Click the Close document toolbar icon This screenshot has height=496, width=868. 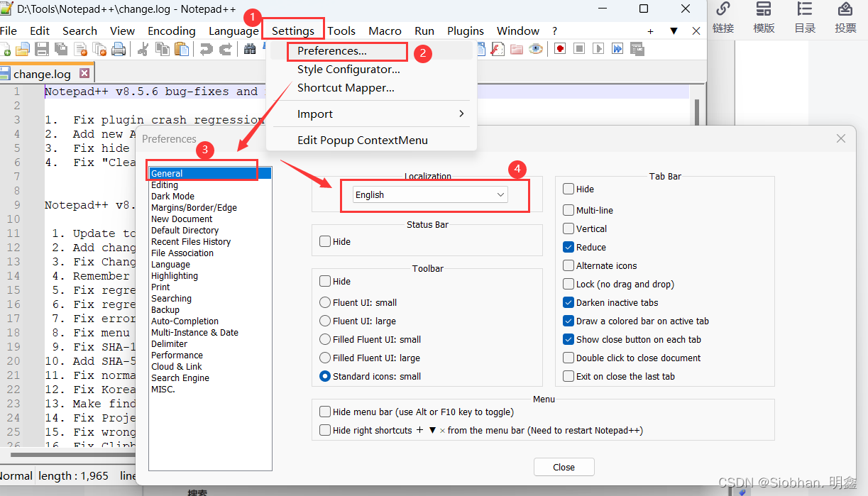80,49
